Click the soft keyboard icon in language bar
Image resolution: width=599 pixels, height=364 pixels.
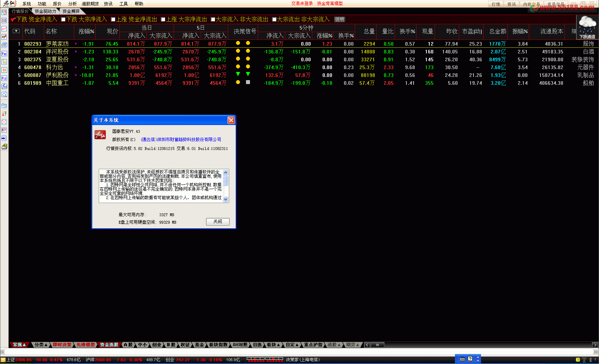click(462, 359)
